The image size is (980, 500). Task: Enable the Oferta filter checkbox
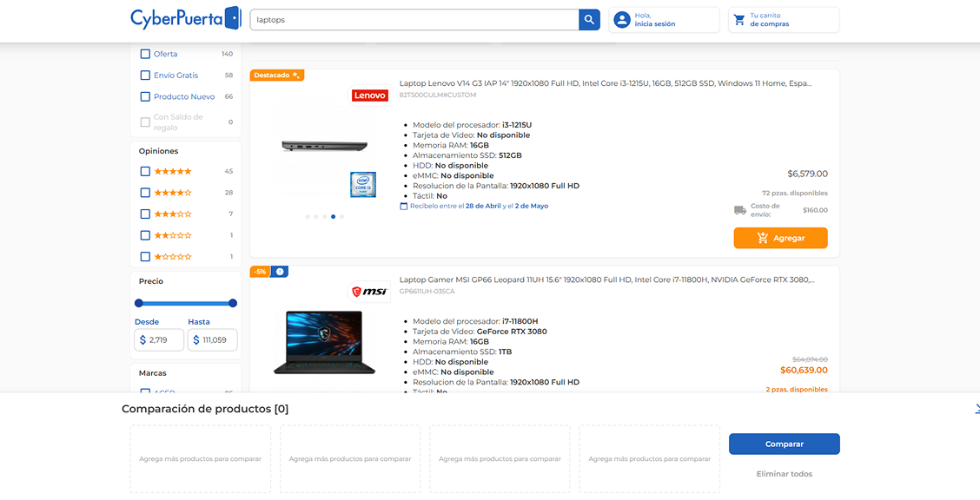click(144, 54)
